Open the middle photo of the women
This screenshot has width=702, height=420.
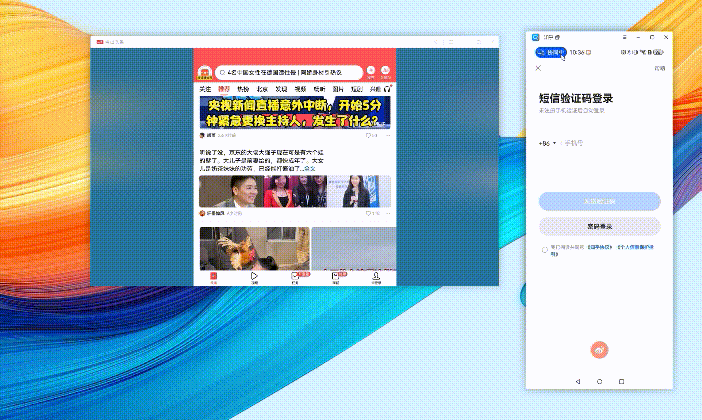[x=295, y=191]
